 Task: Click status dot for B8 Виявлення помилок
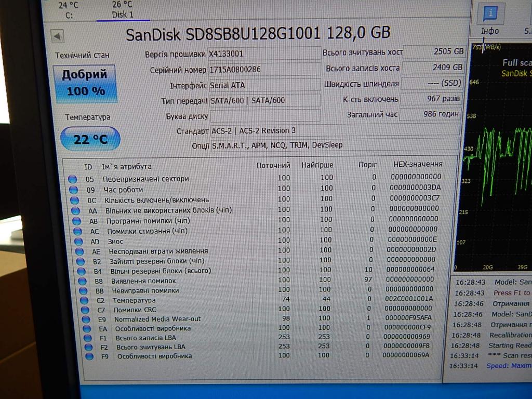coord(83,281)
